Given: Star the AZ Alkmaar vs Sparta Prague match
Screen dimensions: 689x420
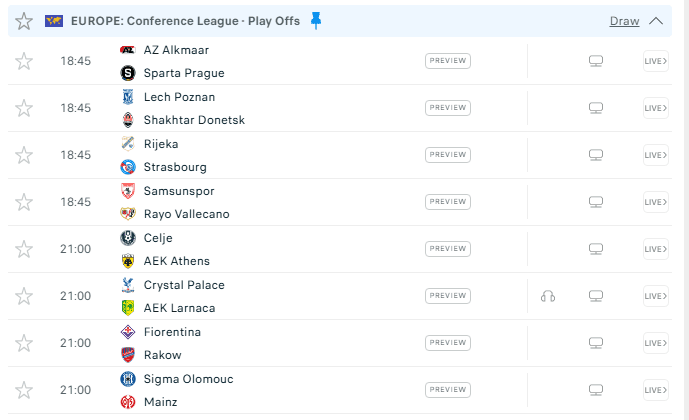Looking at the screenshot, I should [24, 61].
